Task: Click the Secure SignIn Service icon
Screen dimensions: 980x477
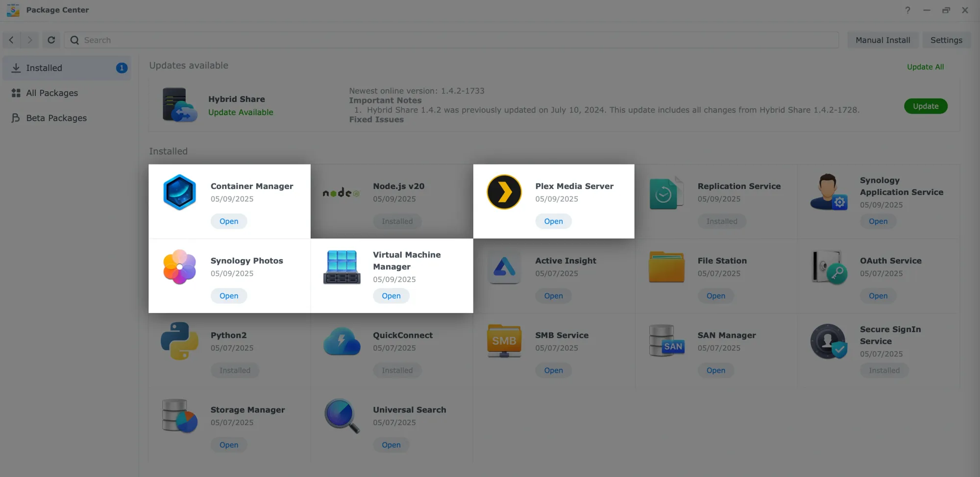Action: pyautogui.click(x=829, y=341)
